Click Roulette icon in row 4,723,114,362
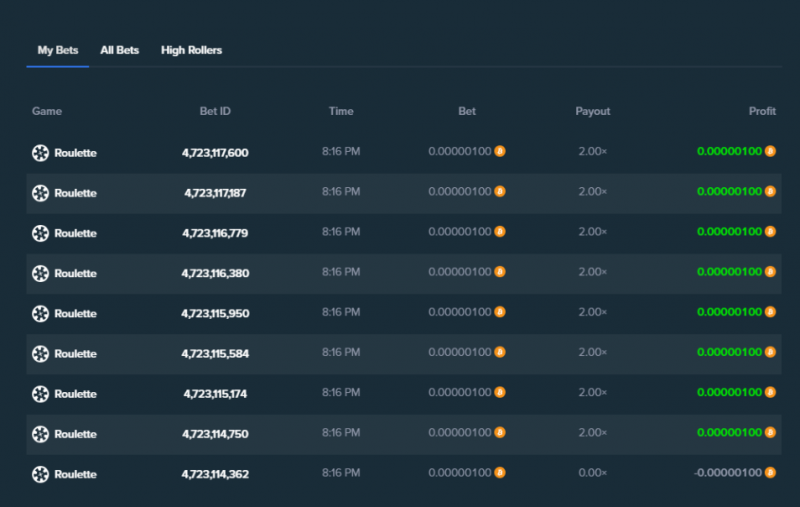This screenshot has width=800, height=507. [x=40, y=474]
